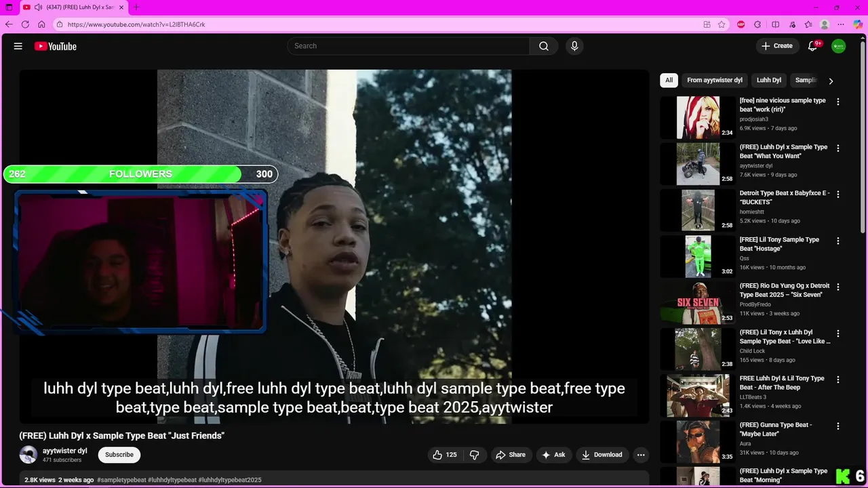
Task: Open #luhhdyltypebeat2025 hashtag link
Action: click(230, 480)
